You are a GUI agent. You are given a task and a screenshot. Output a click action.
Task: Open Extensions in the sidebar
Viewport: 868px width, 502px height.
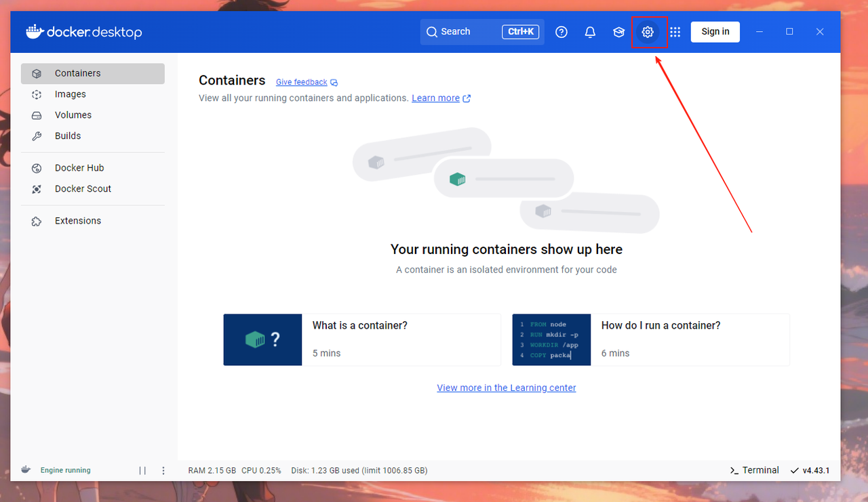point(78,221)
